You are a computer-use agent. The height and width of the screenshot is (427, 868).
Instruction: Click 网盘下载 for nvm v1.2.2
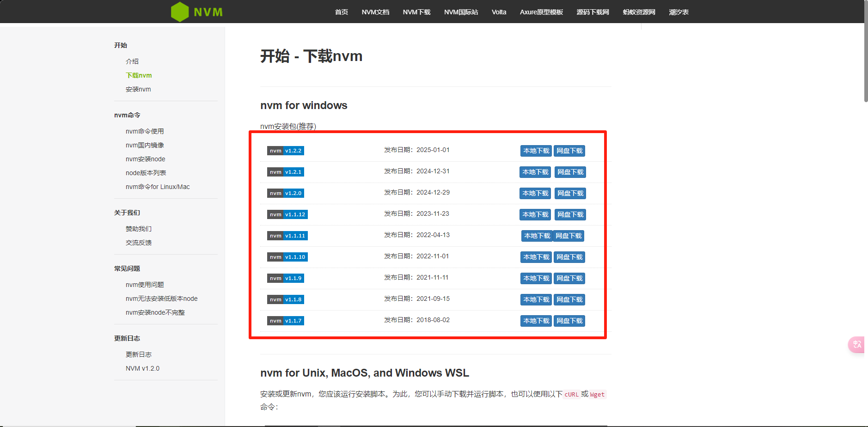(569, 151)
